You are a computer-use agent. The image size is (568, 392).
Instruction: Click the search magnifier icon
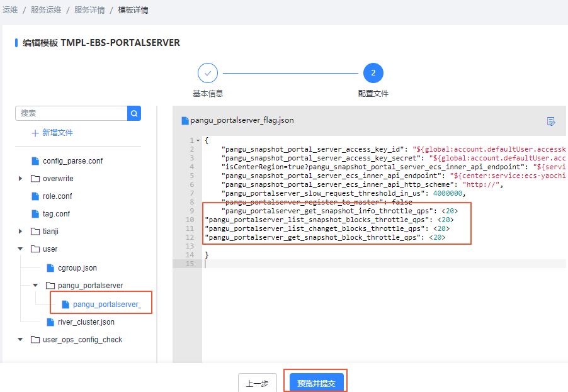pos(133,113)
